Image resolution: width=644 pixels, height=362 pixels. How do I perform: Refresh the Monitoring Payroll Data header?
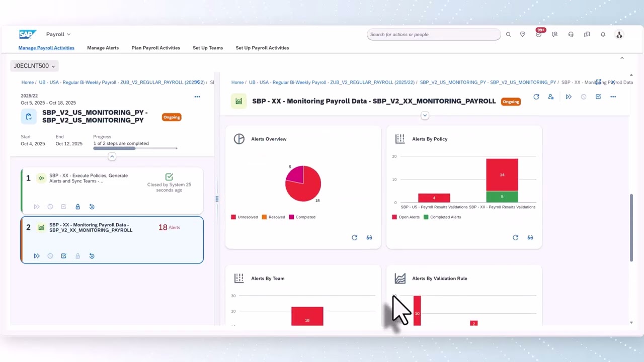[x=536, y=97]
